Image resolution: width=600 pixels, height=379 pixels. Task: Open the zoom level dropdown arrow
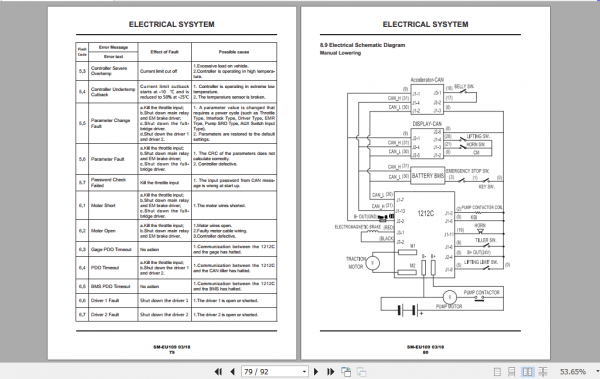coord(597,372)
